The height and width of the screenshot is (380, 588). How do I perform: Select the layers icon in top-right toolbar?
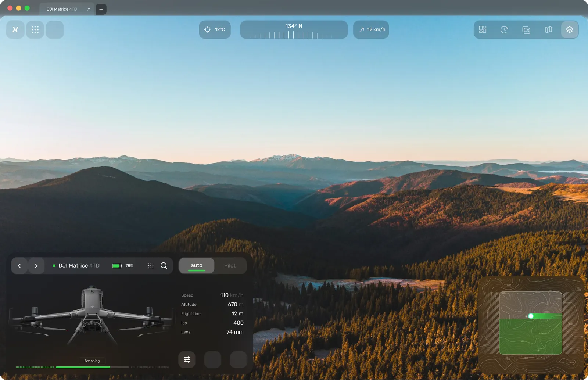(x=570, y=29)
